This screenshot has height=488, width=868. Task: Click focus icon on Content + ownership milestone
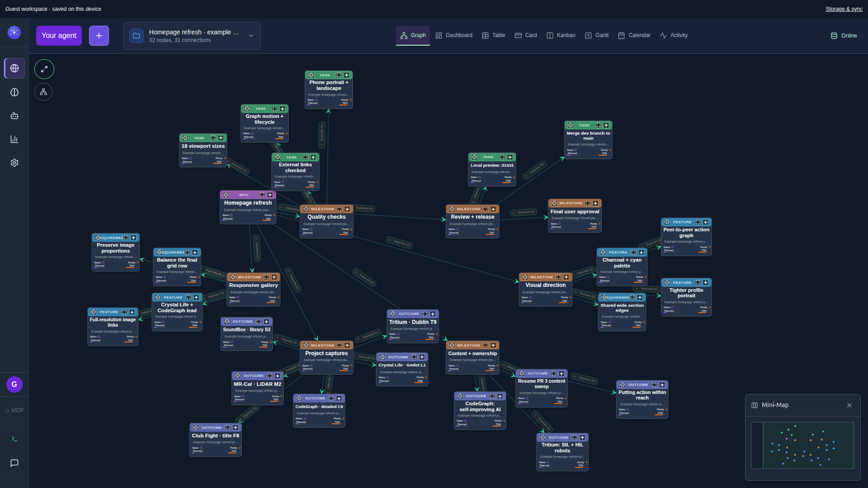tap(486, 346)
